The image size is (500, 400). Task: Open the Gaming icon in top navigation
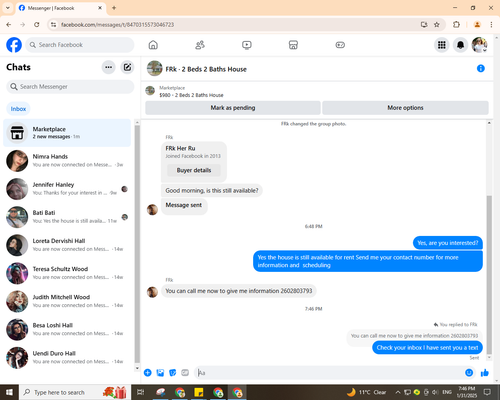pos(340,45)
